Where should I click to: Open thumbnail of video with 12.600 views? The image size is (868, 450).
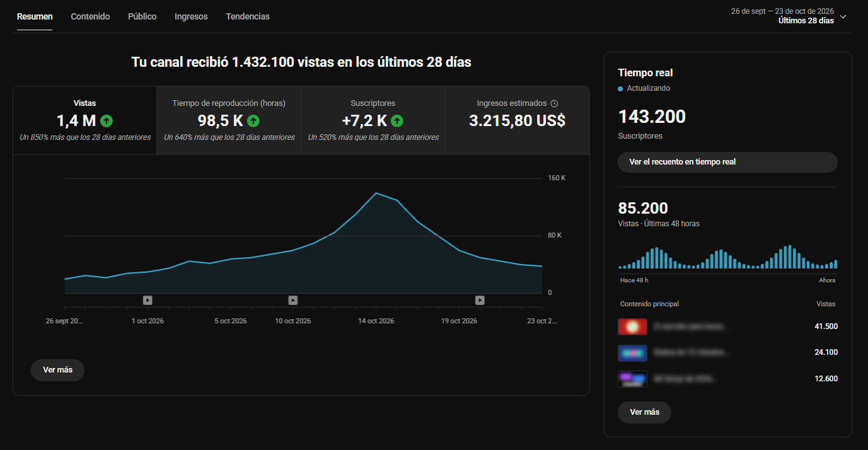pos(633,379)
